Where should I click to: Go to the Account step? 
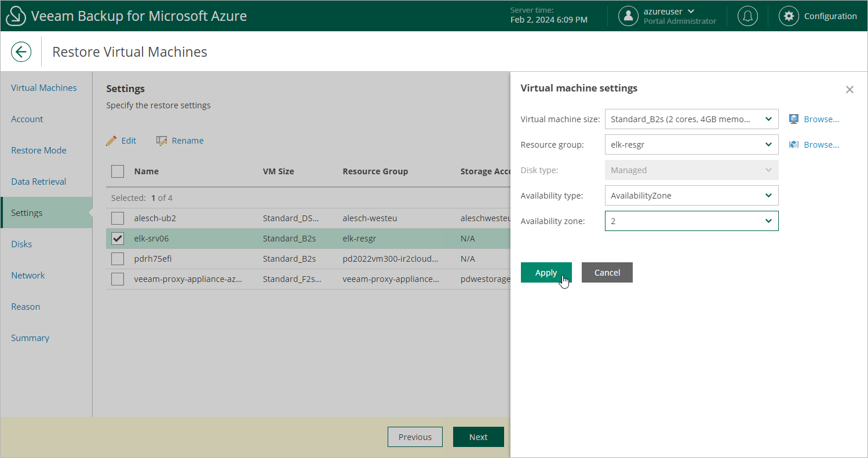coord(27,119)
